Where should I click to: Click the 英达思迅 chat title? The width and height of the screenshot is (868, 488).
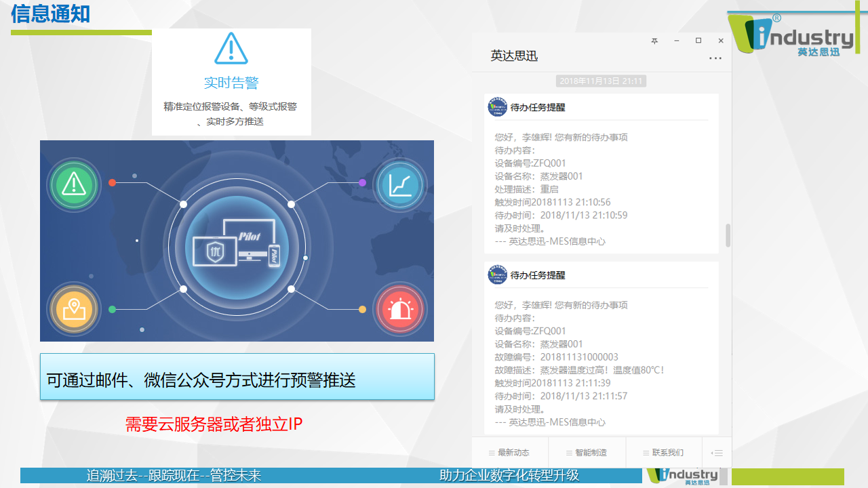tap(514, 56)
